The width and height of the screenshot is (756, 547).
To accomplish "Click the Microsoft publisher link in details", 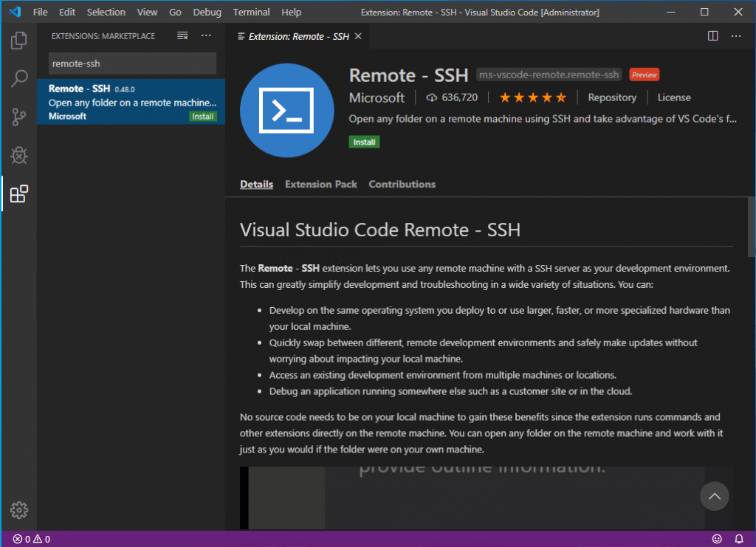I will pyautogui.click(x=377, y=98).
